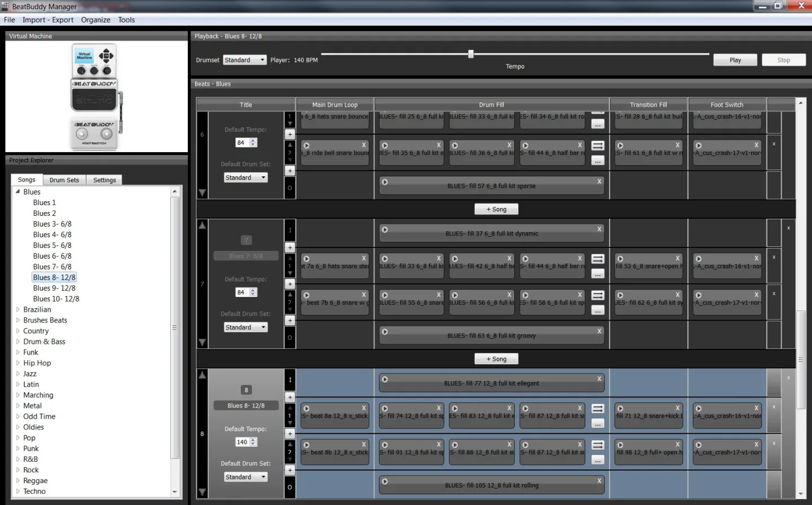Move song 7 up with arrow
The image size is (812, 505).
point(202,225)
